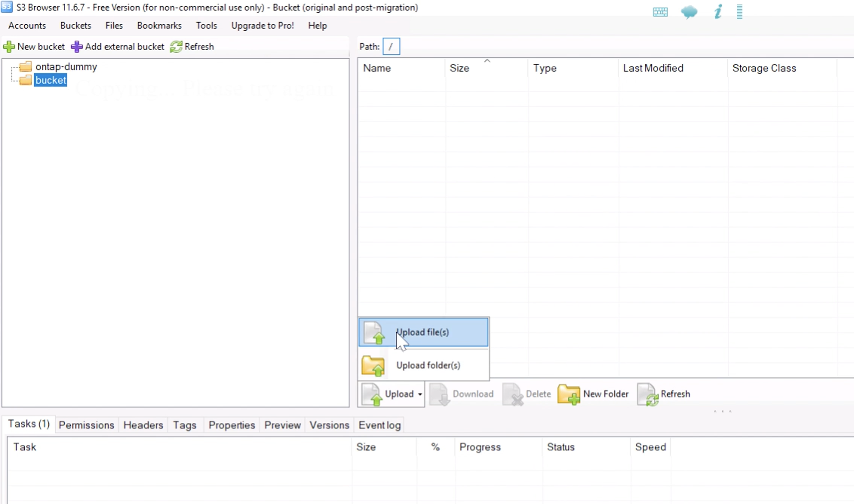
Task: Click the New bucket icon
Action: pos(9,46)
